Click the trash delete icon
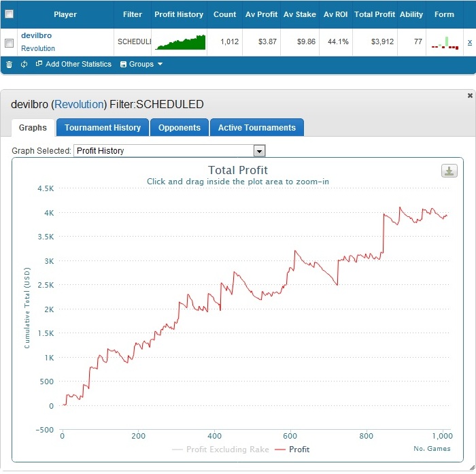This screenshot has width=476, height=474. point(9,65)
